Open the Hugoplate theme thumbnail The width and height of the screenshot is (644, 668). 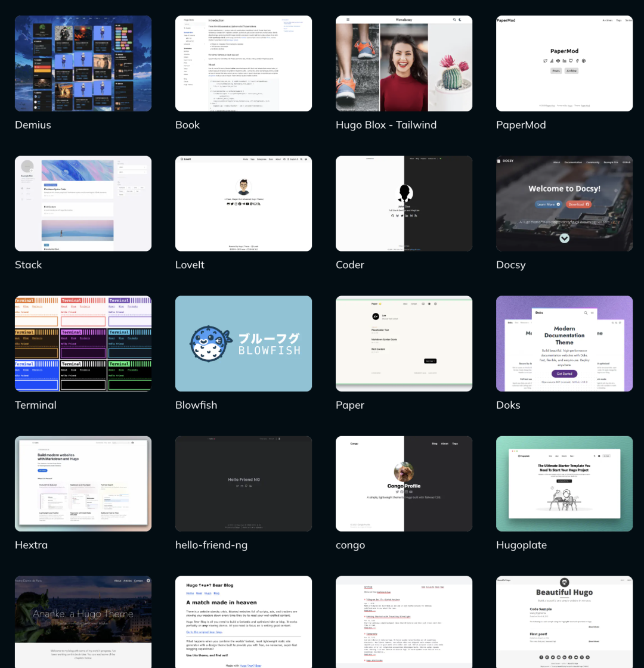(564, 483)
